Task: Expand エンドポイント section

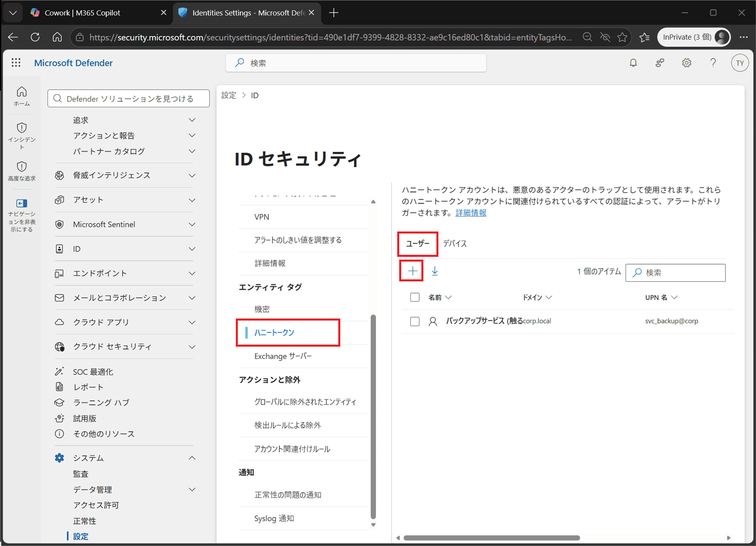Action: [x=192, y=273]
